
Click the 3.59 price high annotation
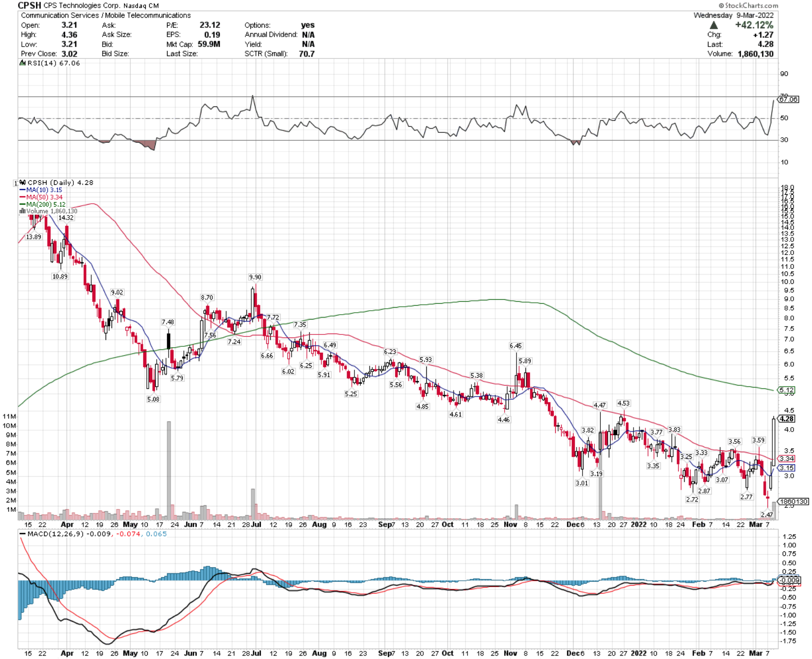[758, 440]
